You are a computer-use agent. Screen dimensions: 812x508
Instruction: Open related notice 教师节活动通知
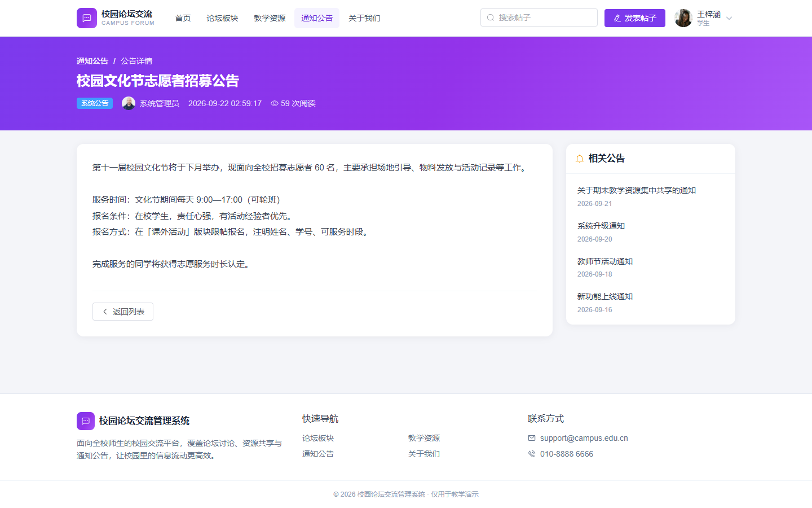(605, 261)
